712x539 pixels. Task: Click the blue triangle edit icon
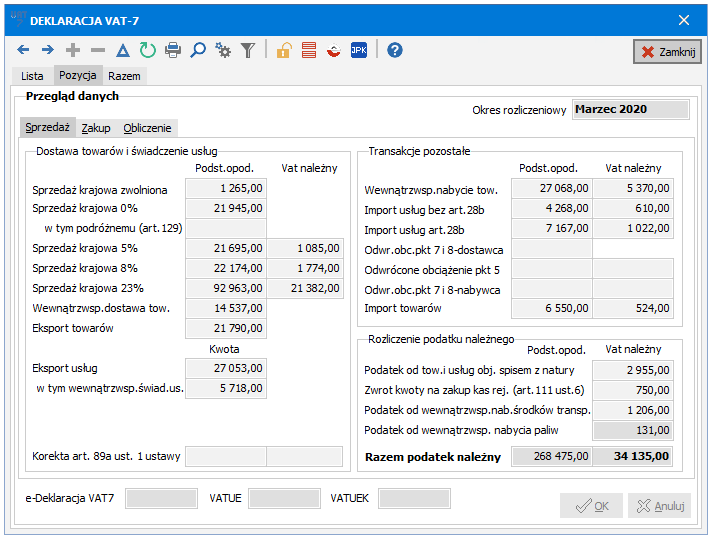point(123,50)
